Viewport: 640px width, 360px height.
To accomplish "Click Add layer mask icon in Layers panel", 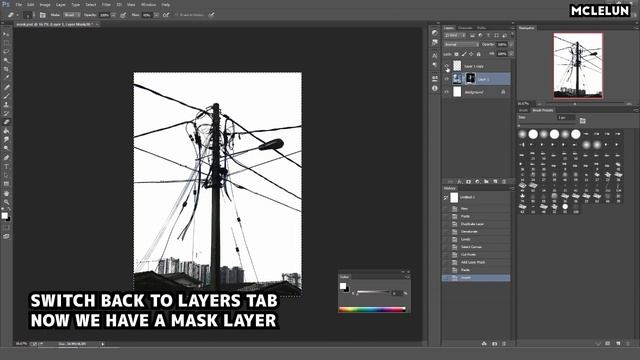I will (x=469, y=181).
